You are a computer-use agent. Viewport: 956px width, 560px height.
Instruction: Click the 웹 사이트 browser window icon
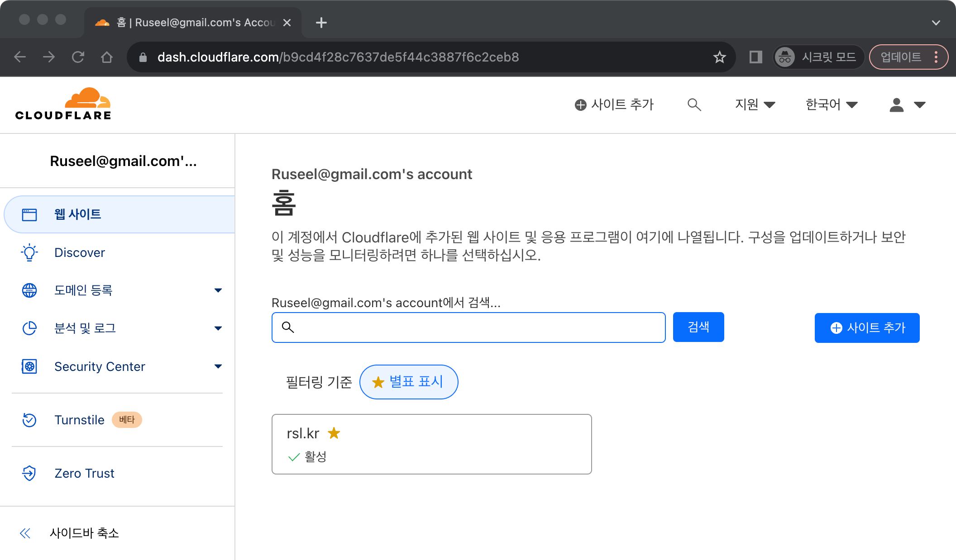coord(29,214)
